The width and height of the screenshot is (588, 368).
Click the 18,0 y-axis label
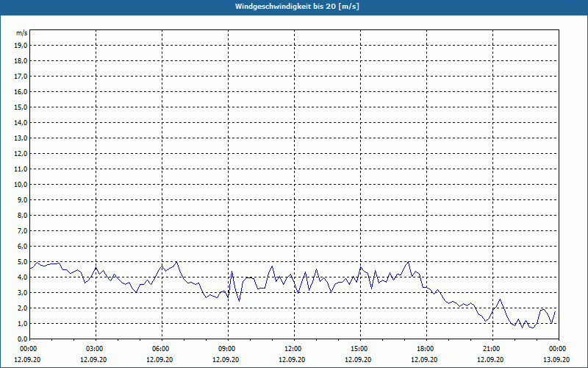[x=21, y=61]
